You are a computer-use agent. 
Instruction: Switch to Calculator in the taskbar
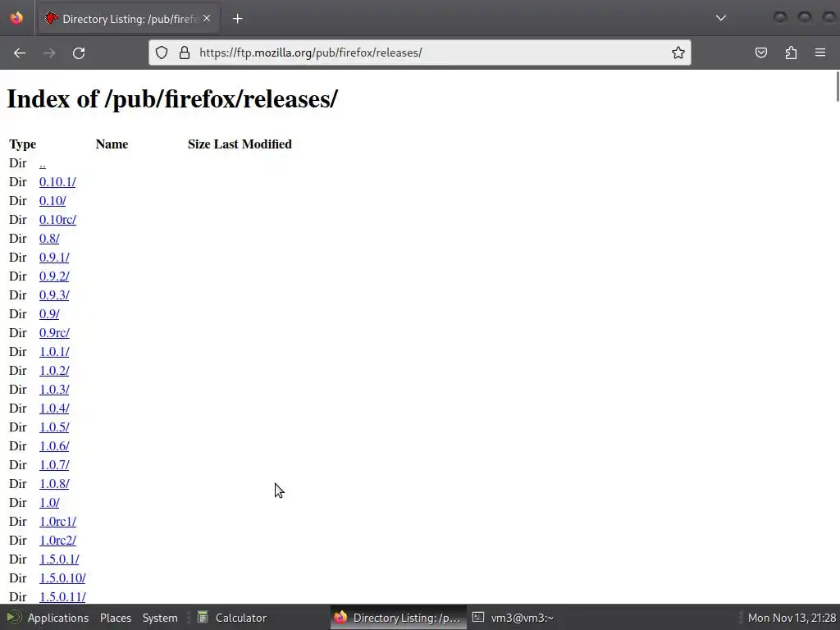pyautogui.click(x=232, y=618)
